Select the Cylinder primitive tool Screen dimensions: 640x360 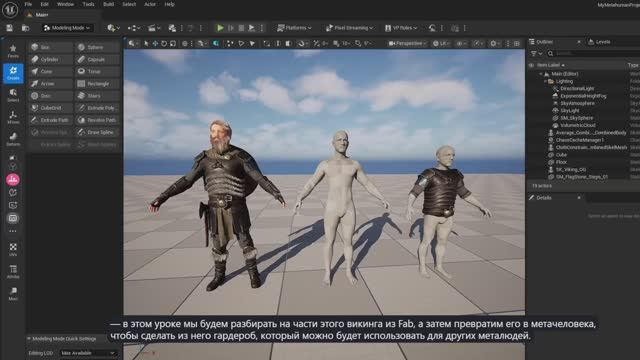[50, 60]
